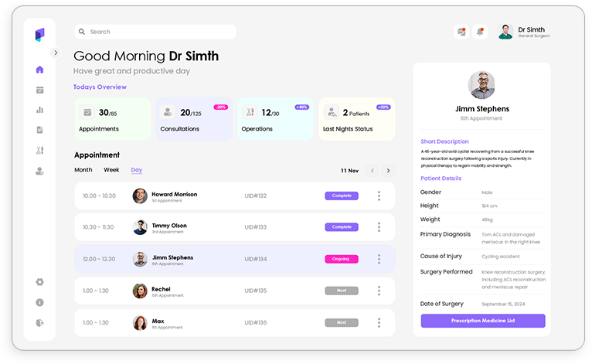This screenshot has width=592, height=364.
Task: Open the chat messages icon
Action: click(x=461, y=32)
